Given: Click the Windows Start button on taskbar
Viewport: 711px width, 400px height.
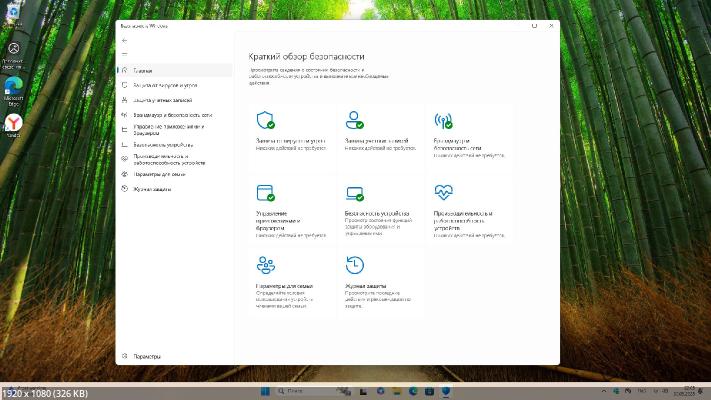Looking at the screenshot, I should tap(267, 390).
